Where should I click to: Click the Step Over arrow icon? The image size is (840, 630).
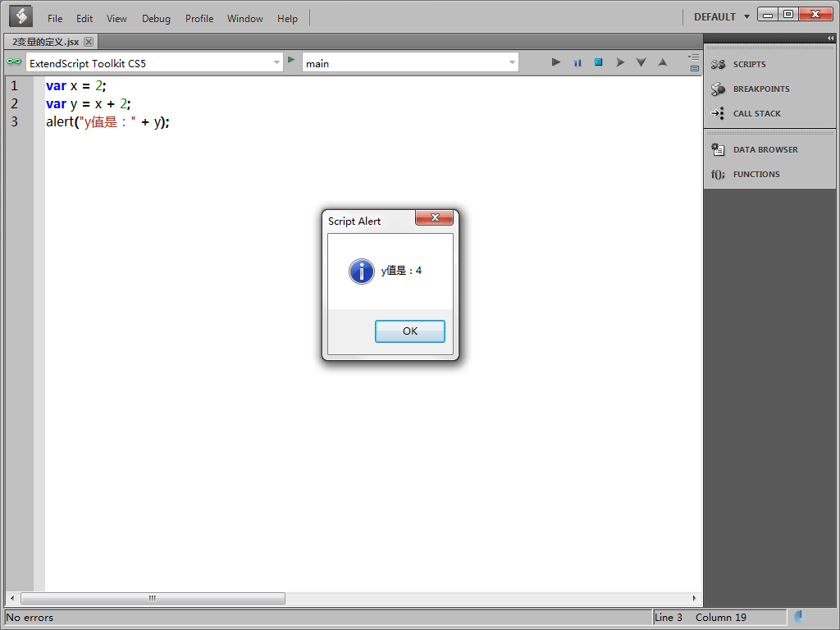620,62
